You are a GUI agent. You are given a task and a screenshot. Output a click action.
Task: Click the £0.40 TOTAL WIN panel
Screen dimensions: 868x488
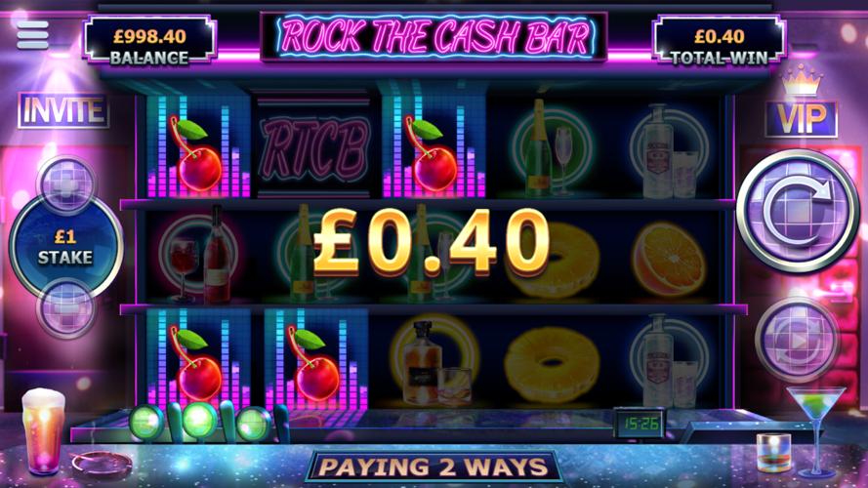coord(719,40)
